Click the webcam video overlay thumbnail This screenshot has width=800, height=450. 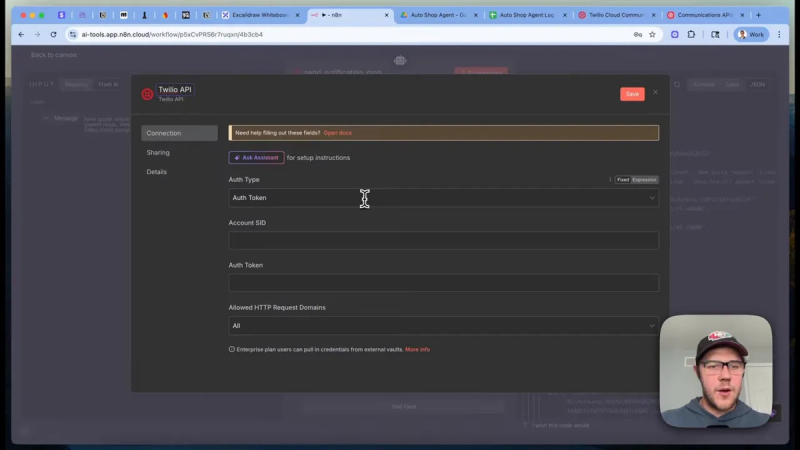[716, 371]
